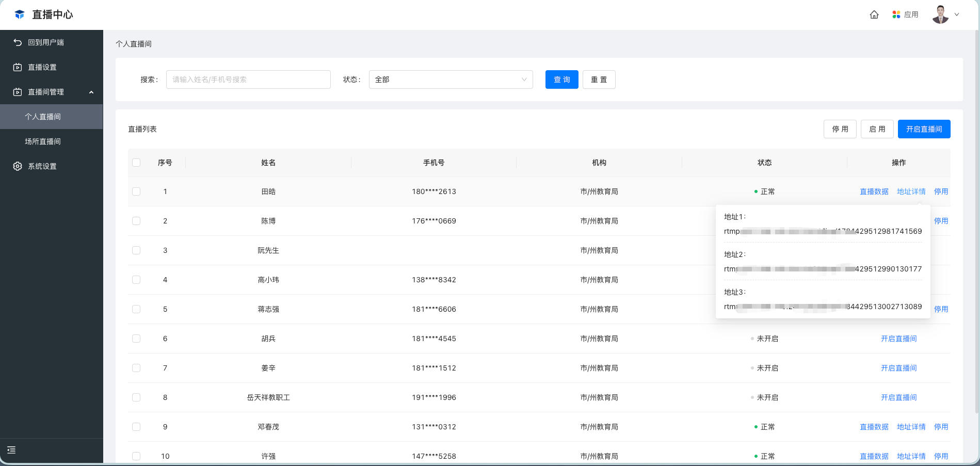Click the vertical scrollbar on right edge
The width and height of the screenshot is (980, 466).
977,206
